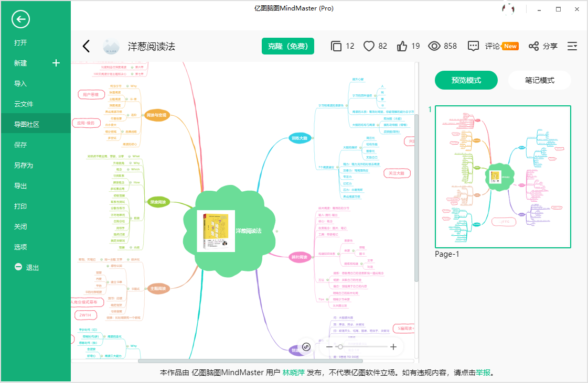Click 分享 share label
Screen dimensions: 588x383
coord(550,46)
